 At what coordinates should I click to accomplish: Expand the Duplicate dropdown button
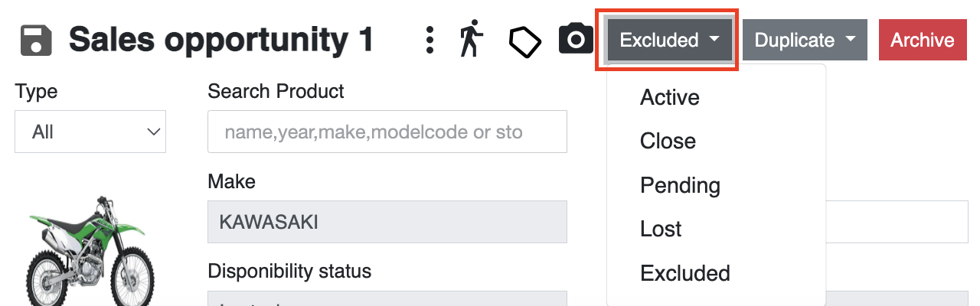click(x=805, y=40)
